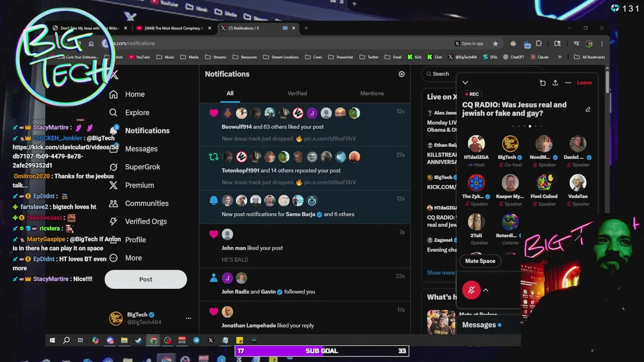Open the Streams bookmark folder
Screen dimensions: 644x362
pyautogui.click(x=216, y=57)
